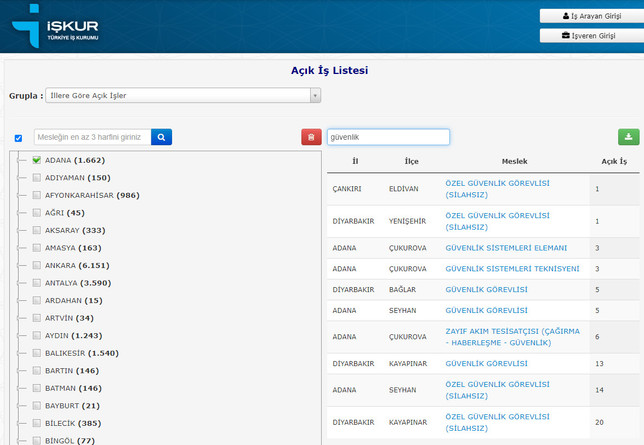Toggle the select-all checkbox above the city list

pos(19,138)
